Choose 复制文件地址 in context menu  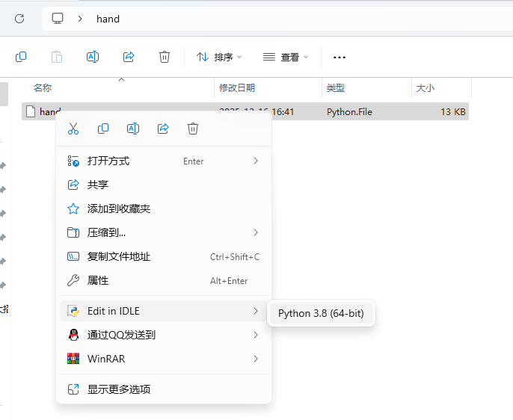pyautogui.click(x=164, y=256)
